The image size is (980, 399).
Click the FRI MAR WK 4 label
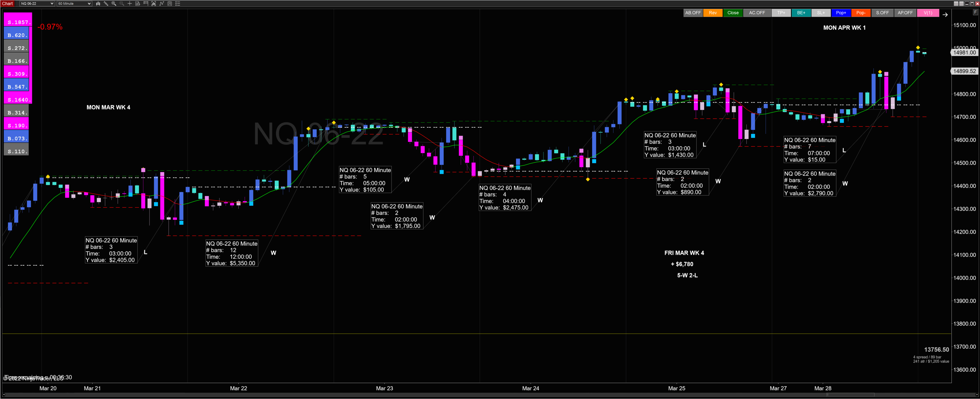click(x=684, y=253)
